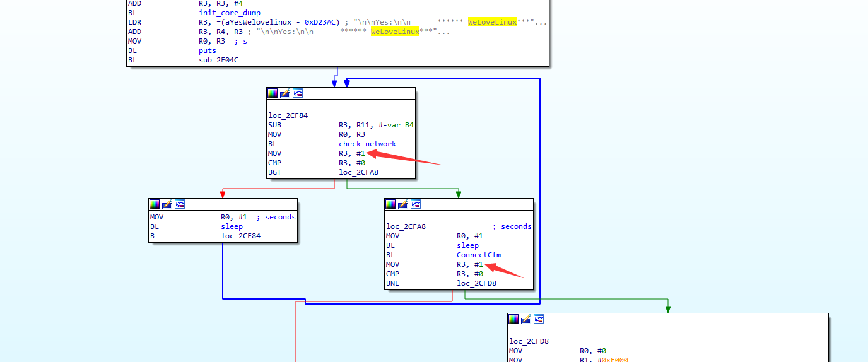868x362 pixels.
Task: Click highlighted WeLoveLinux in ADD R3, R4 comment
Action: coord(395,32)
